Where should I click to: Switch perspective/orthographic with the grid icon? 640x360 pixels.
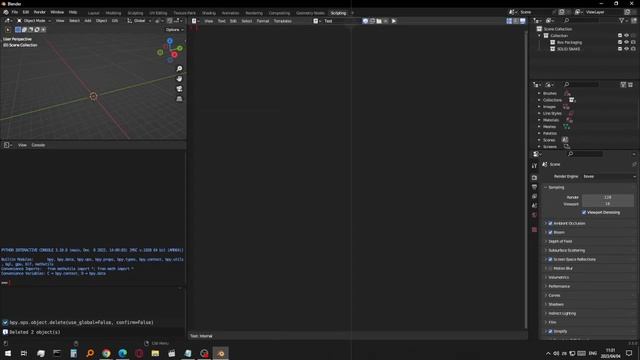179,99
